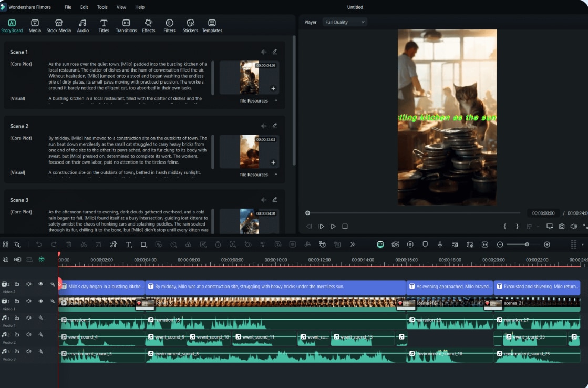Mute the Video 2 track
Image resolution: width=588 pixels, height=388 pixels.
click(28, 284)
